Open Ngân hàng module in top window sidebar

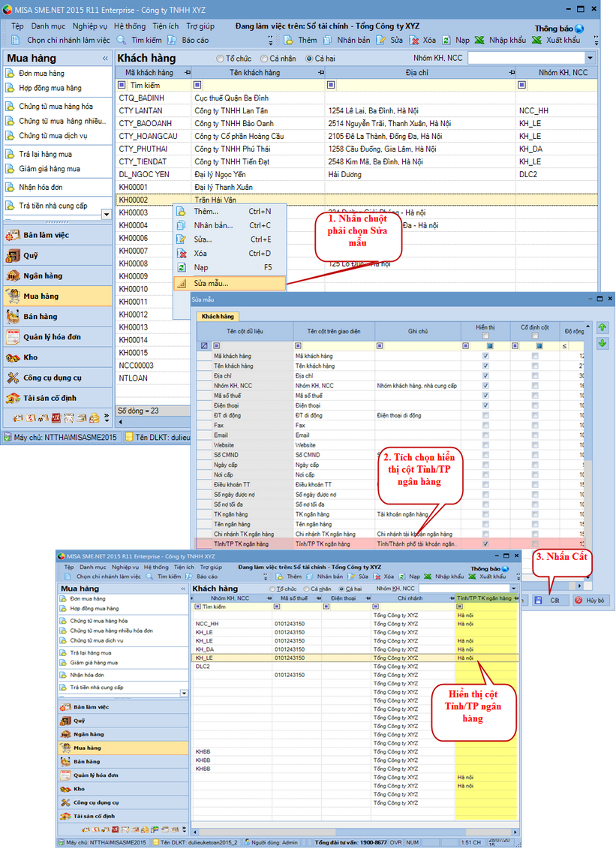coord(57,275)
